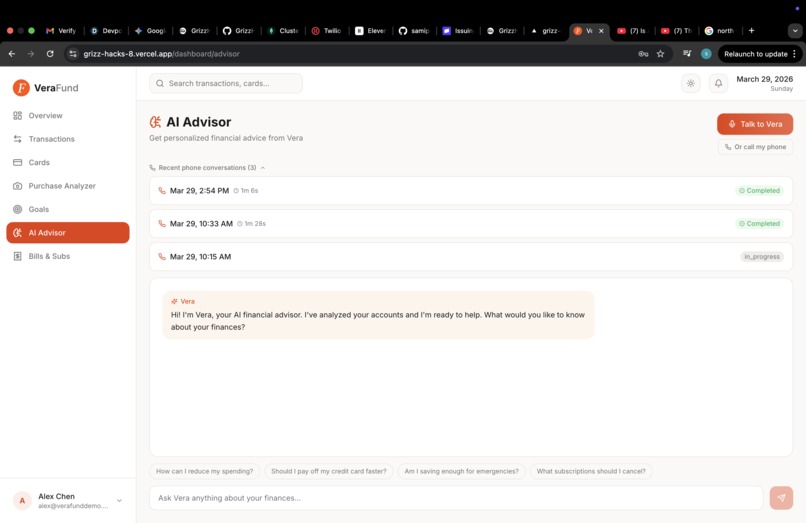Click the VeraFund logo icon
806x523 pixels.
tap(21, 88)
